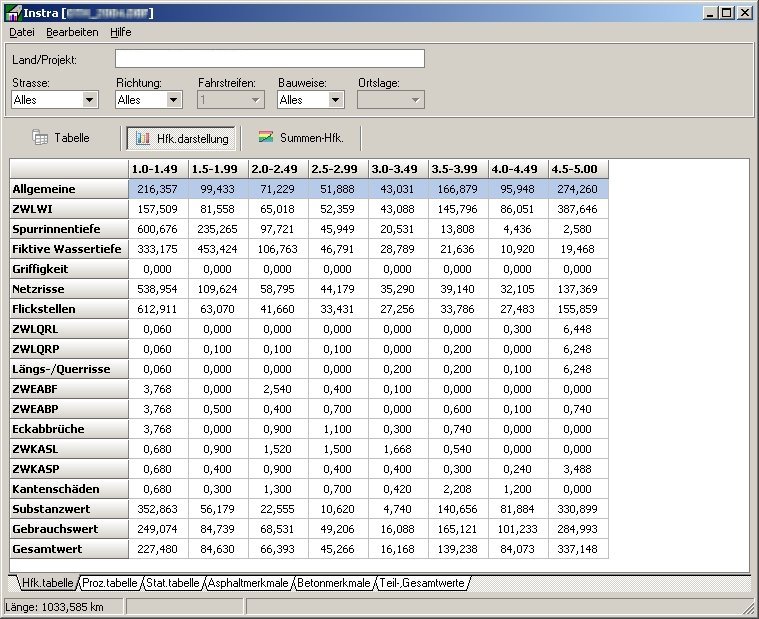Click the Substanzwert cell value 140,656
Screen dimensions: 759x619
458,509
